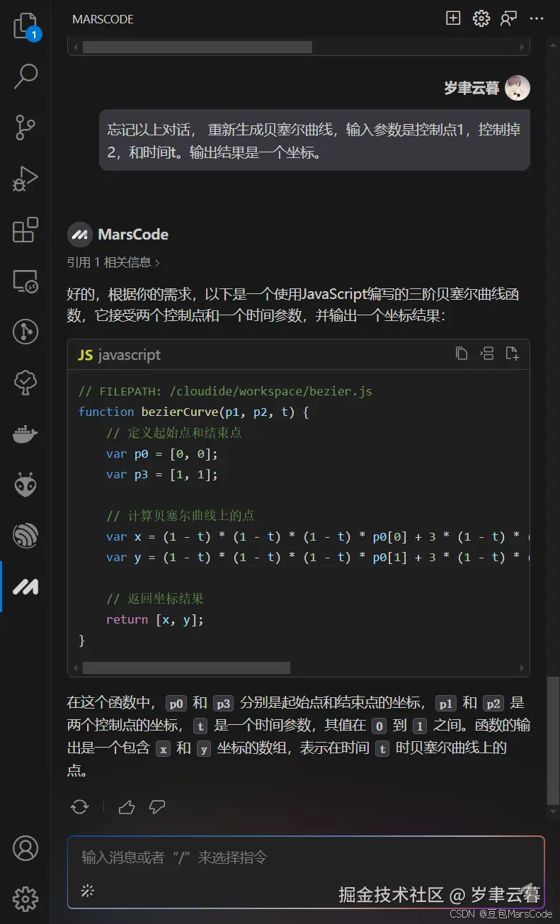Regenerate the MarsCode response
This screenshot has height=924, width=560.
pyautogui.click(x=80, y=806)
